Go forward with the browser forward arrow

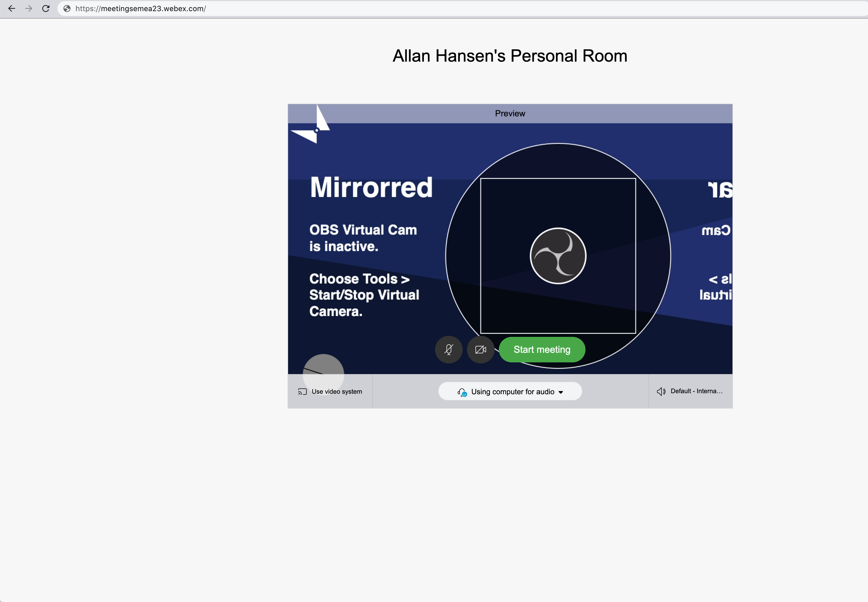point(29,8)
